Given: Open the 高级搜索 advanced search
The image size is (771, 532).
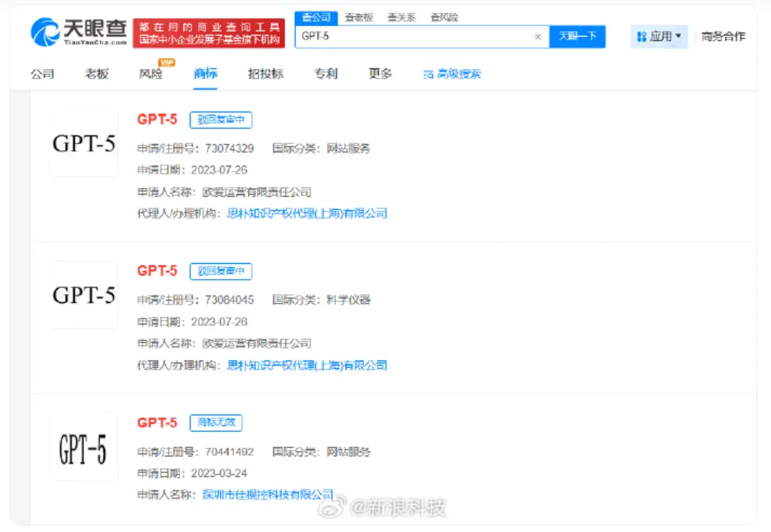Looking at the screenshot, I should click(x=452, y=74).
